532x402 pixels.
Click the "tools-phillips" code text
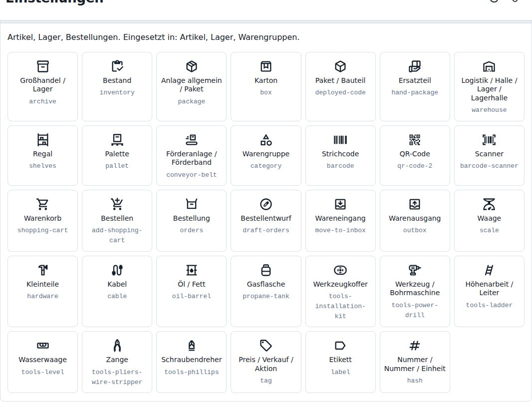pos(191,372)
